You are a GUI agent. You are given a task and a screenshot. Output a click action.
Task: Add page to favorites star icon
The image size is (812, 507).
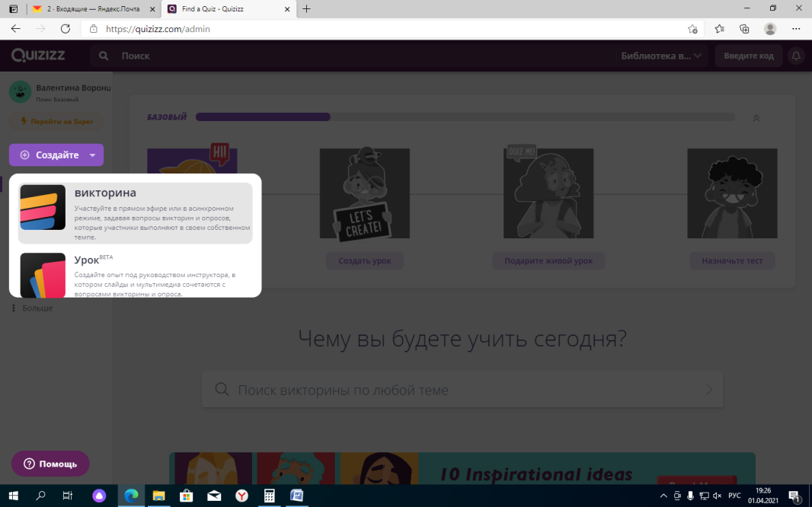click(692, 29)
